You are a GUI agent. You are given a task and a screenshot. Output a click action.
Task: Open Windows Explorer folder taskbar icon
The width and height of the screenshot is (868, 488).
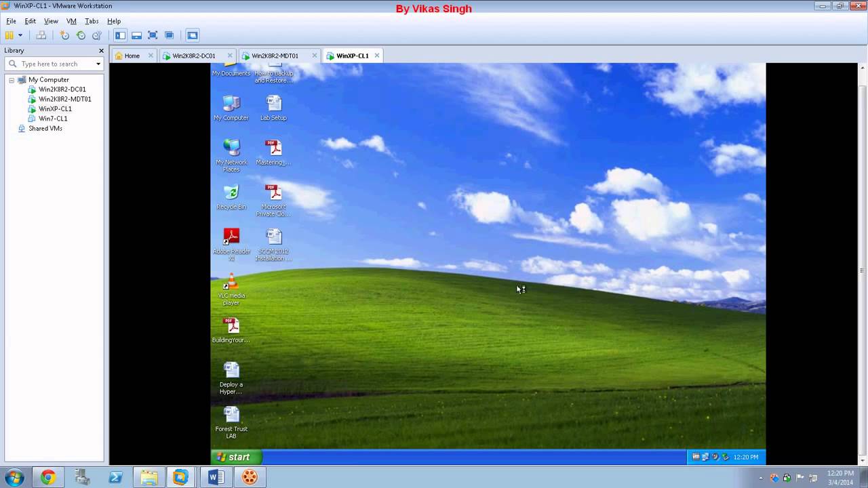click(149, 477)
